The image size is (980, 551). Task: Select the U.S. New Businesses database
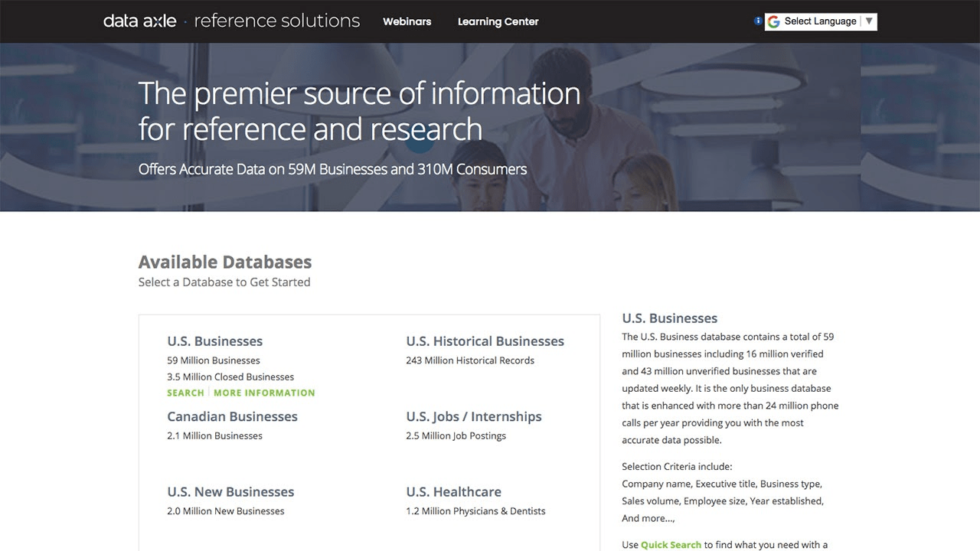230,492
